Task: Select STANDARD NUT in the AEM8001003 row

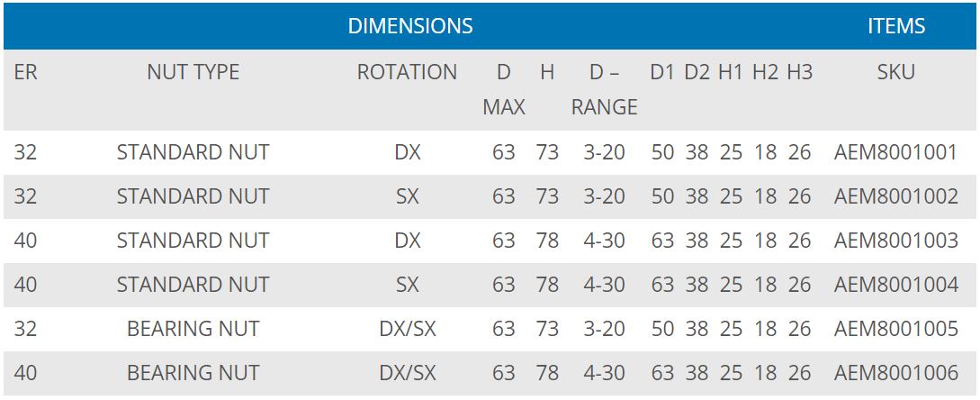Action: tap(193, 241)
